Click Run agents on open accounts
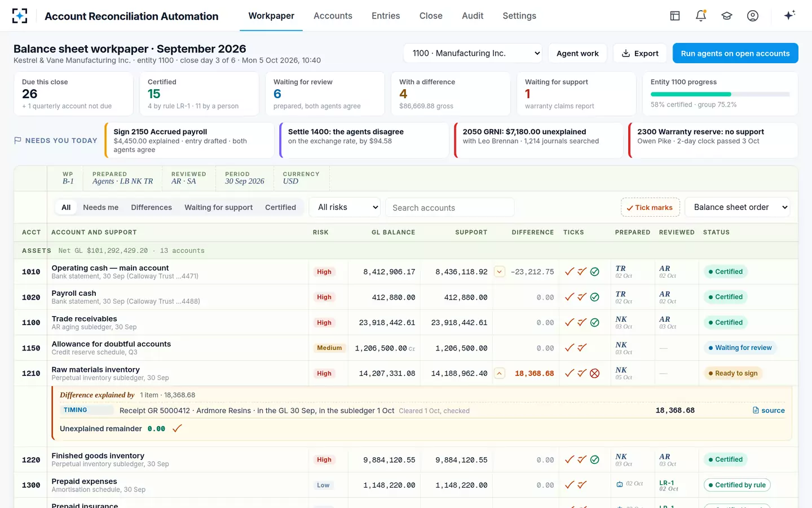 735,53
